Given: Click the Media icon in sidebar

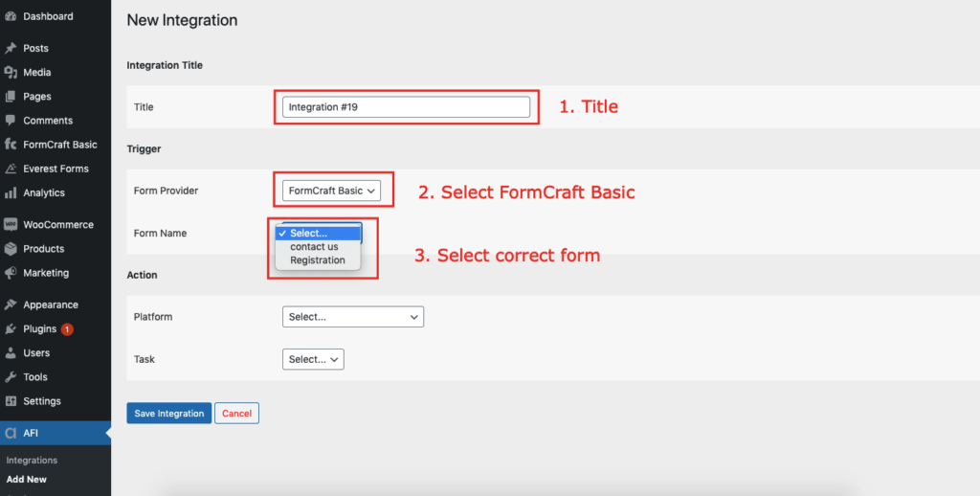Looking at the screenshot, I should click(x=10, y=73).
